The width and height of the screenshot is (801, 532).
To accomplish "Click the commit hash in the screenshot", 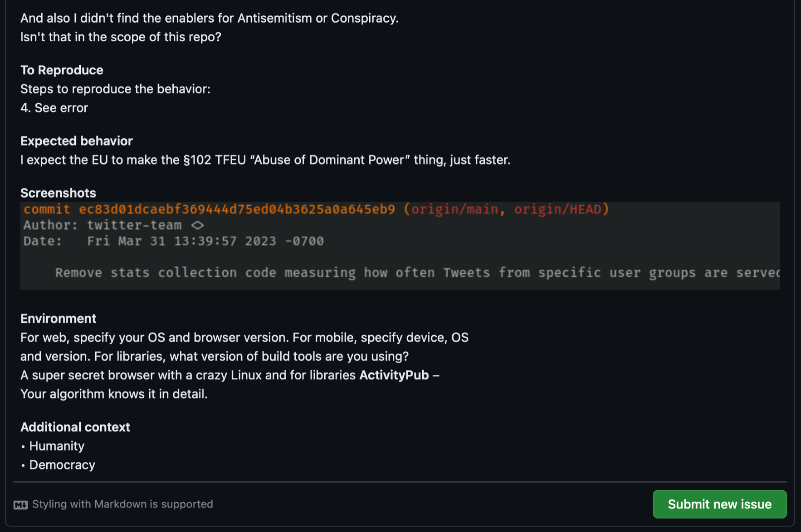I will click(x=237, y=209).
